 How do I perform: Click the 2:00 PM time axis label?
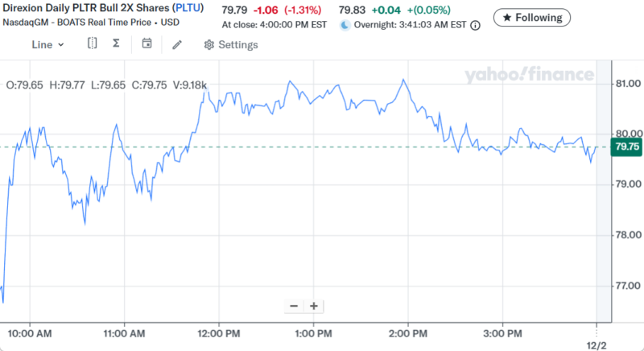point(408,332)
